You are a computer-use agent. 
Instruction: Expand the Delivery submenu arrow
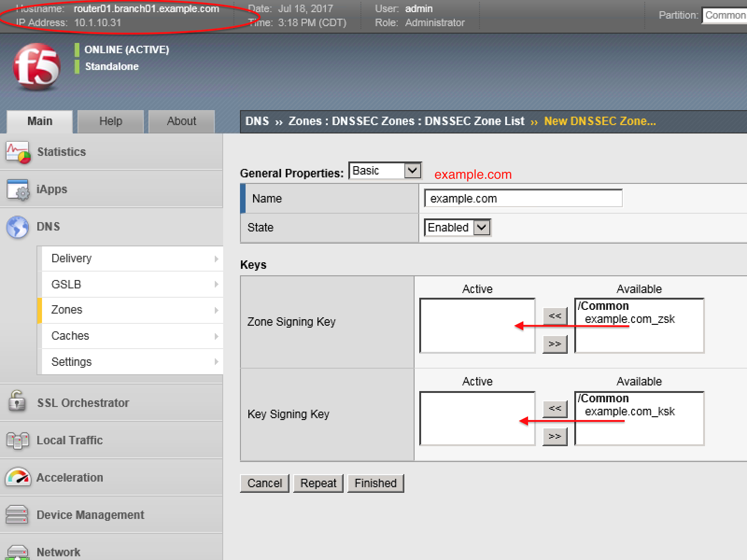click(216, 259)
